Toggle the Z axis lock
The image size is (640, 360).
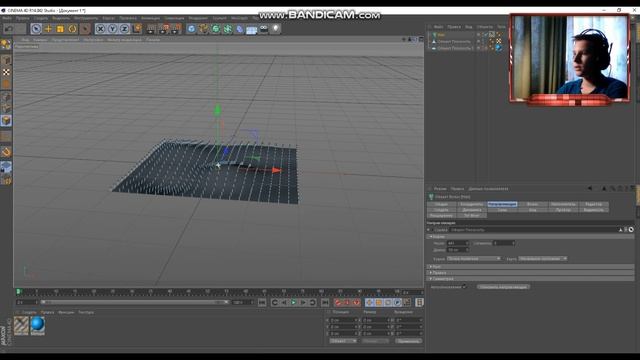click(x=124, y=29)
